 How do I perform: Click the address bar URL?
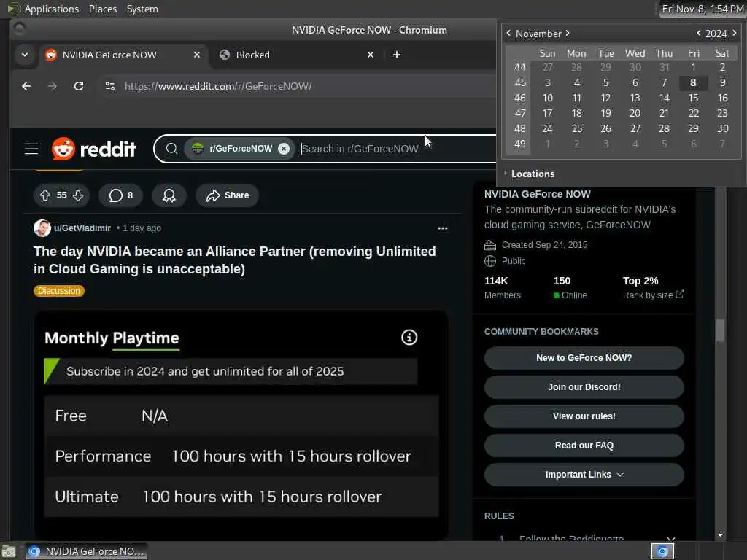(x=218, y=86)
